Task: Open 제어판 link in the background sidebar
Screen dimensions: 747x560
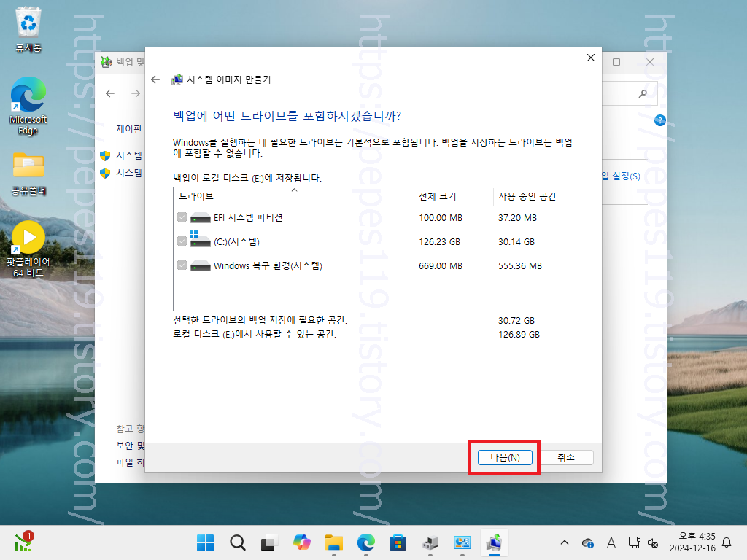Action: pos(129,129)
